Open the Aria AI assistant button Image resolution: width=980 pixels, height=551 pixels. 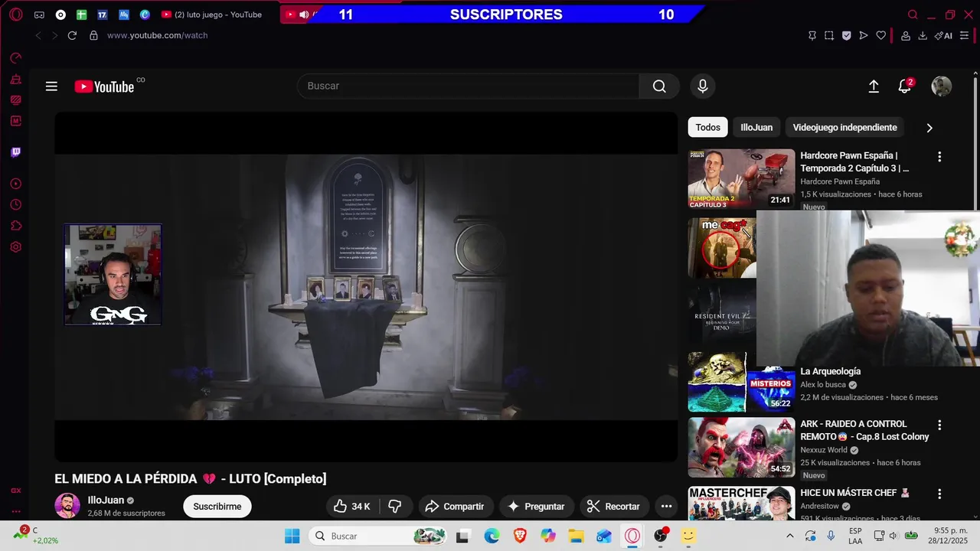[943, 35]
